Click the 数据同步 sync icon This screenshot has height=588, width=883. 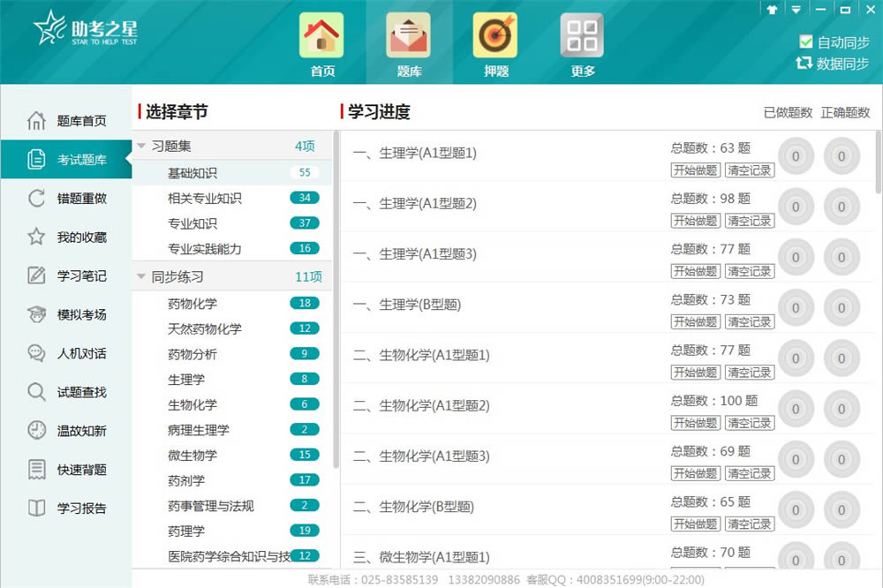click(x=804, y=63)
